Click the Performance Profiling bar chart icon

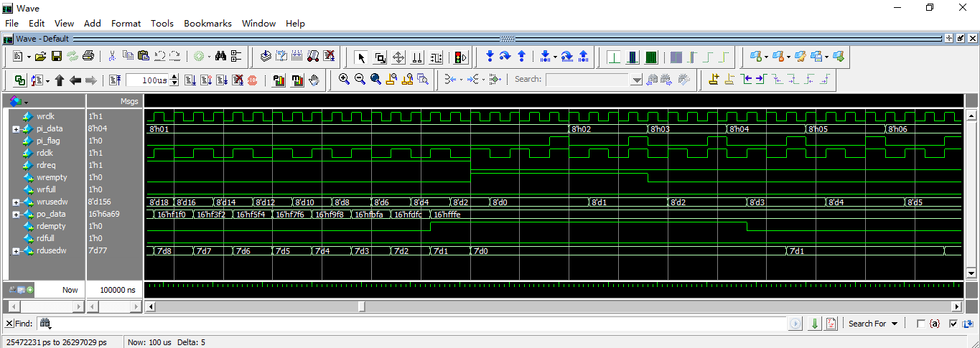click(280, 80)
